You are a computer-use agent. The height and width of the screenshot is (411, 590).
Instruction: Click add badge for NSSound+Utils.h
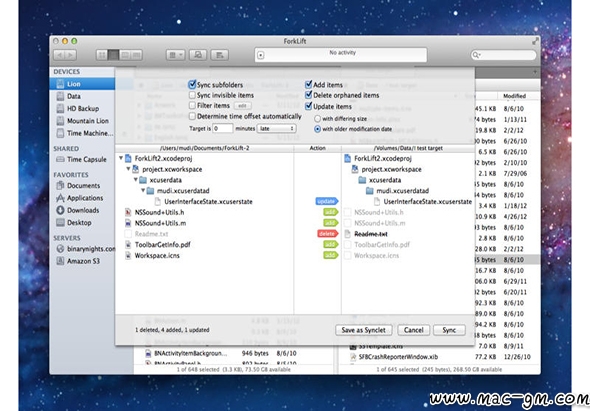click(331, 212)
